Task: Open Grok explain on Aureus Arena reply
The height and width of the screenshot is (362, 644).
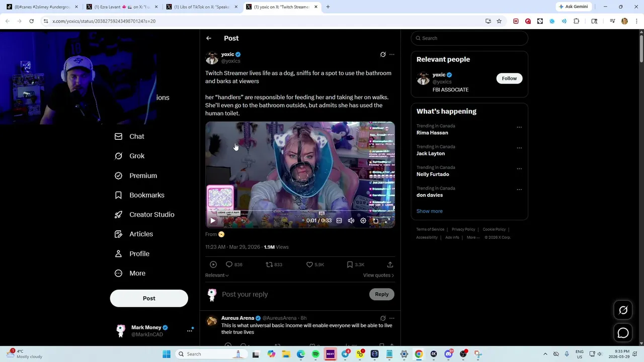Action: pos(383,318)
